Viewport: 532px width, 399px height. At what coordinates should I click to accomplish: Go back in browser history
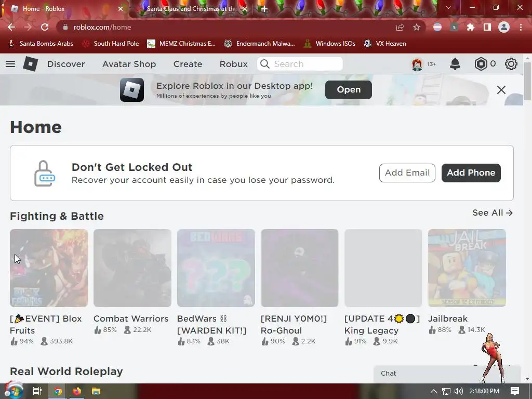pos(11,27)
